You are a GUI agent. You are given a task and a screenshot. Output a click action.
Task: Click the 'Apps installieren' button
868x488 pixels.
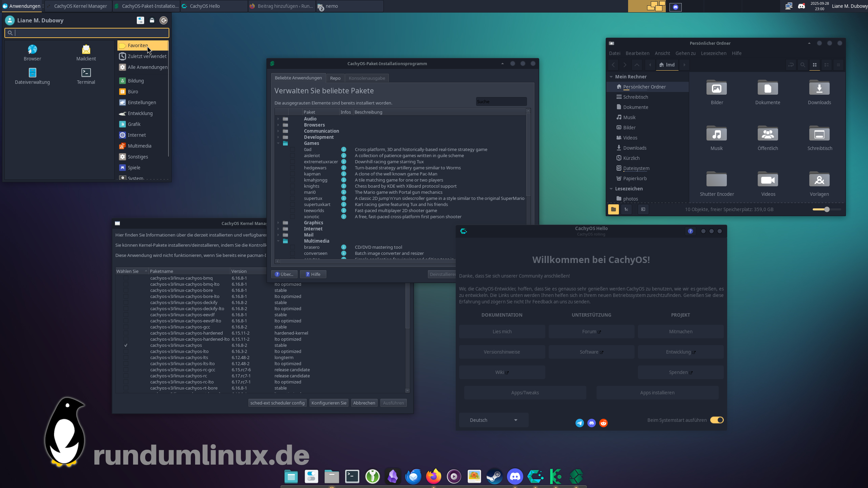657,393
